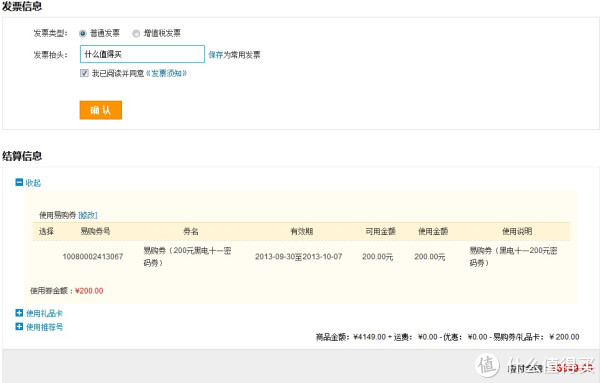
Task: Click validity 2013-09-30至2013-10-07 cell
Action: 298,257
